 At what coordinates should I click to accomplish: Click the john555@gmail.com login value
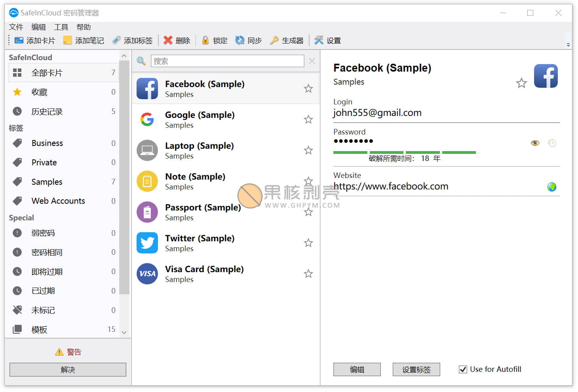pyautogui.click(x=377, y=113)
